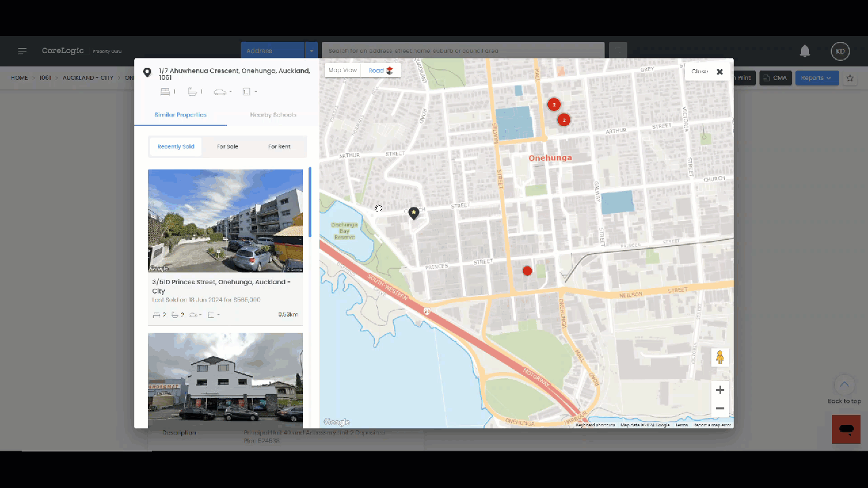The height and width of the screenshot is (488, 868).
Task: Click the layers icon beside Road
Action: (x=390, y=70)
